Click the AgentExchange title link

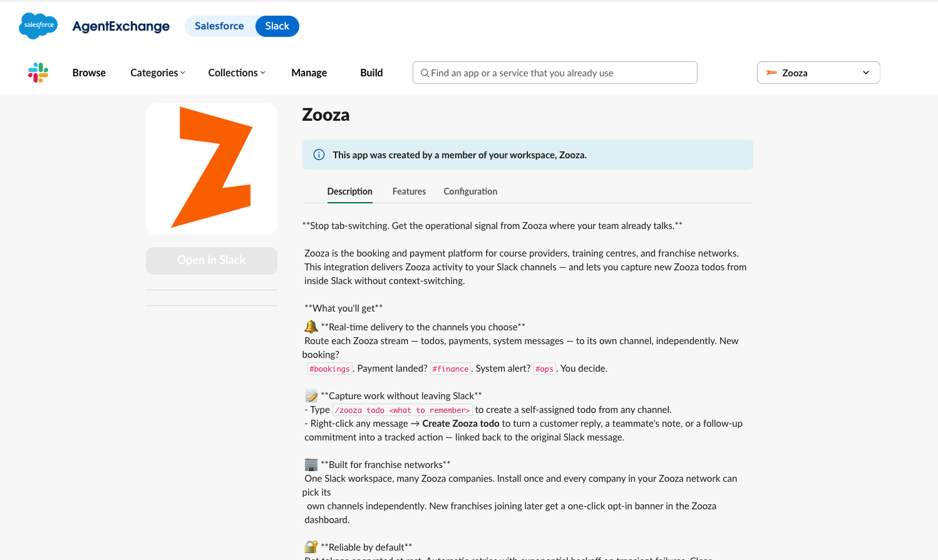pyautogui.click(x=121, y=26)
